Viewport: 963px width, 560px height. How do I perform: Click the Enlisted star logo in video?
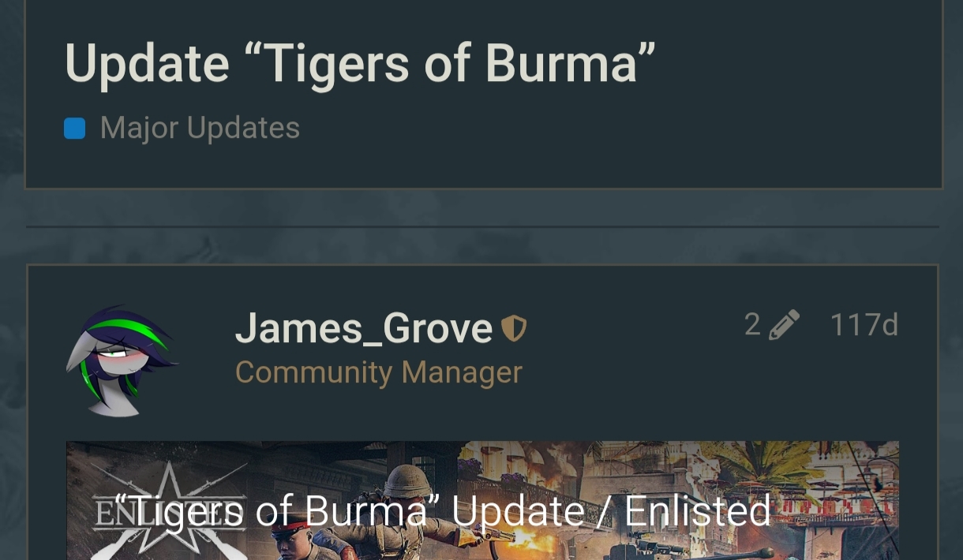point(169,509)
